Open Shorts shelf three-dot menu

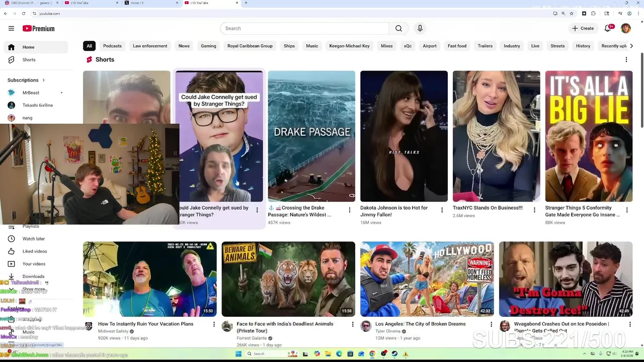(x=626, y=60)
